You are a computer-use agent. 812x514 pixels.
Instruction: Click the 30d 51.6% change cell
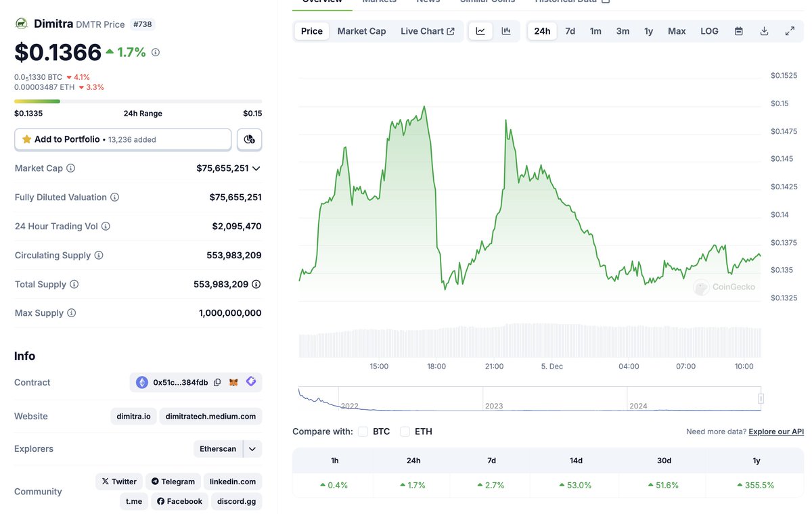(664, 485)
